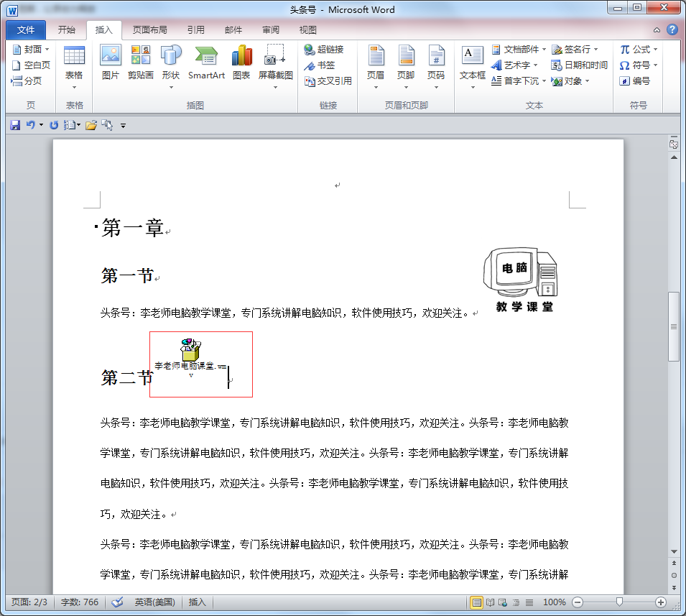The height and width of the screenshot is (616, 686).
Task: Click page count 页面: 2/3 in status bar
Action: pyautogui.click(x=29, y=602)
